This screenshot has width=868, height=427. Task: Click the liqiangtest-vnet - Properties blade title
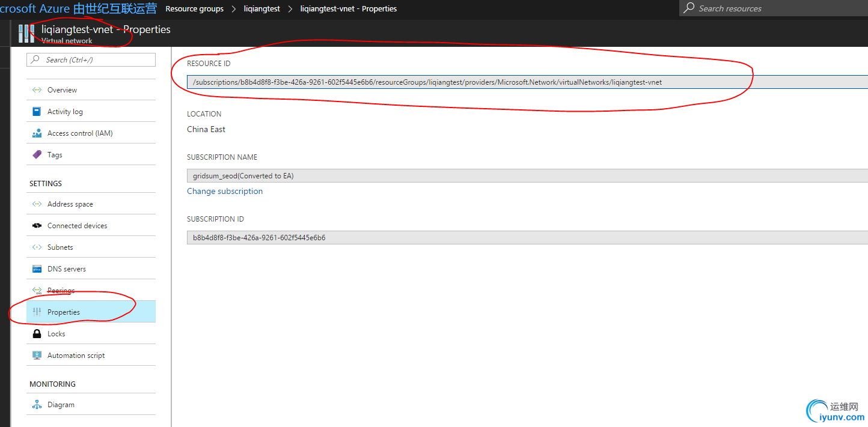(106, 29)
